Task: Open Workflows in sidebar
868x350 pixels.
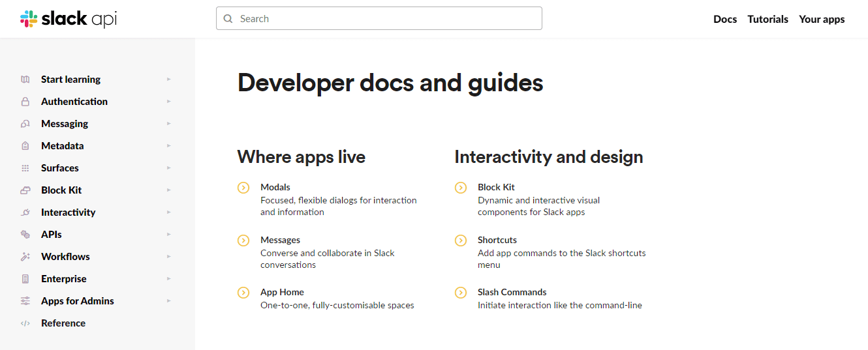Action: click(x=65, y=257)
